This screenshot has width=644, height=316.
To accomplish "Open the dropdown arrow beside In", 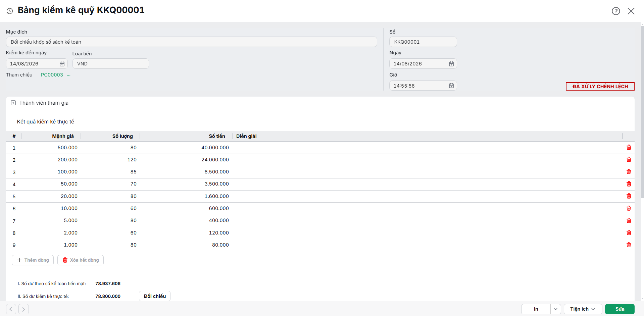I will tap(556, 309).
